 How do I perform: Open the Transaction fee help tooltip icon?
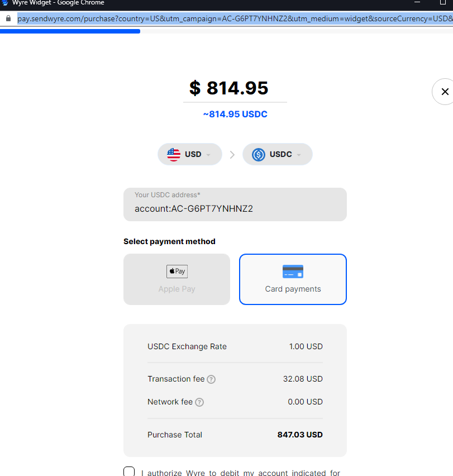(x=211, y=379)
